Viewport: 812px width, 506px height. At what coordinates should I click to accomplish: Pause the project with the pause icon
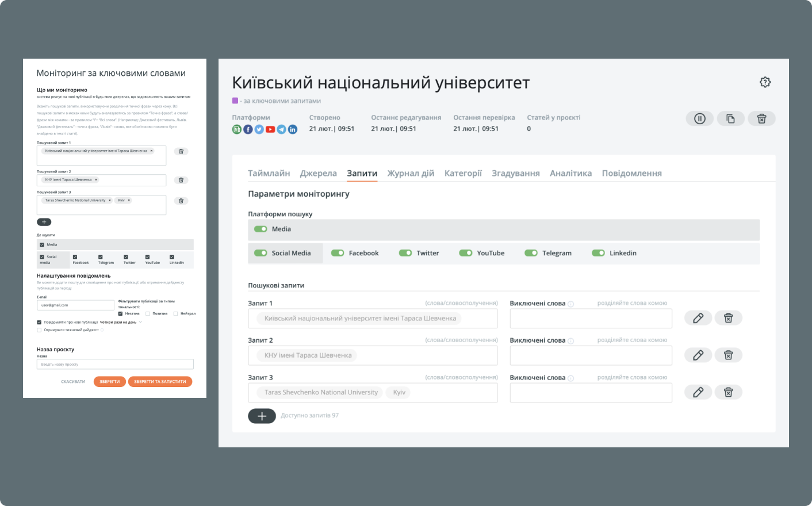[x=700, y=118]
